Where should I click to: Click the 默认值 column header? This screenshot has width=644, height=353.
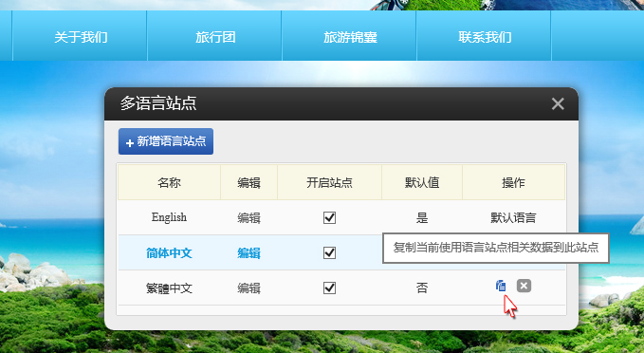[x=422, y=182]
